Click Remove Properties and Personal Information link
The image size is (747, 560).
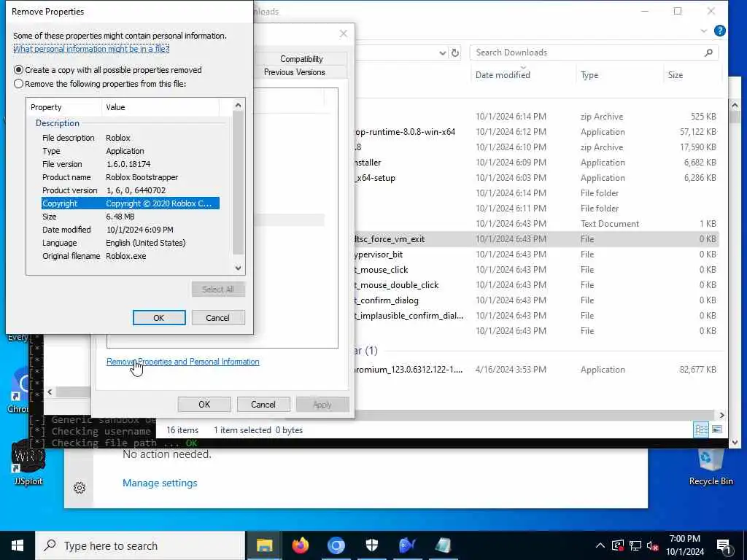pyautogui.click(x=183, y=362)
